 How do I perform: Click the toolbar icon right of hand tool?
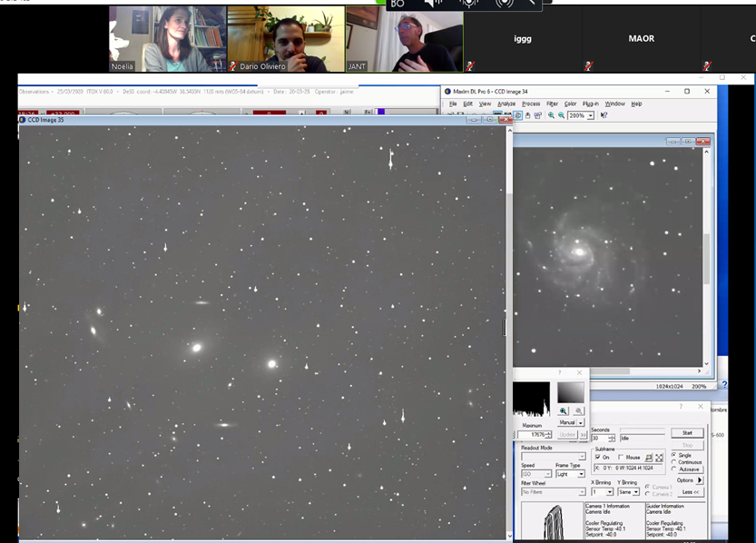pyautogui.click(x=537, y=115)
